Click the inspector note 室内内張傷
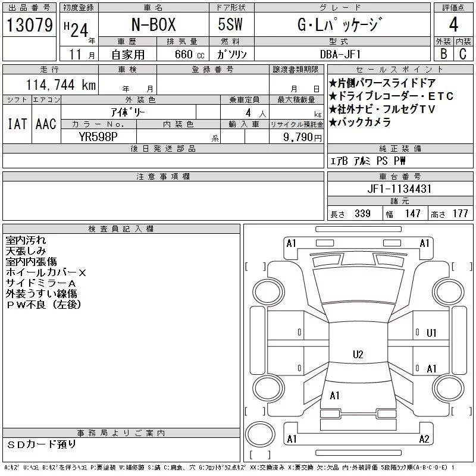The image size is (476, 476). [32, 262]
